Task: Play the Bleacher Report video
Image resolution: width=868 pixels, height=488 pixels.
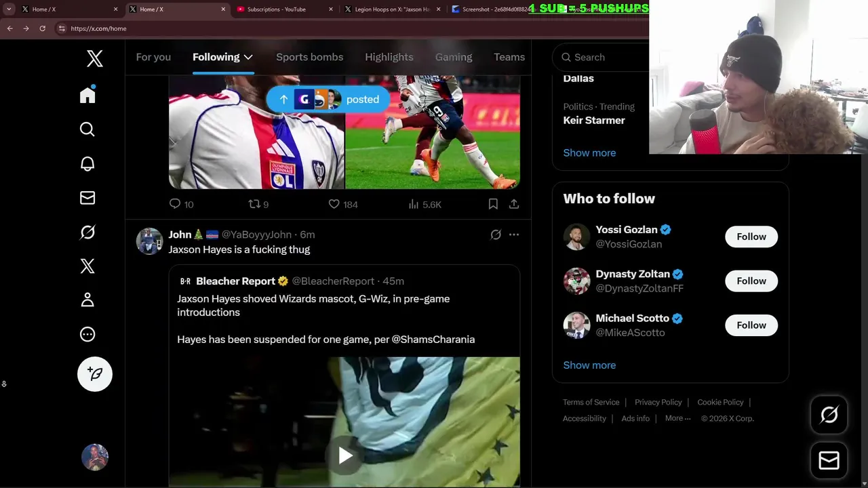Action: click(344, 455)
